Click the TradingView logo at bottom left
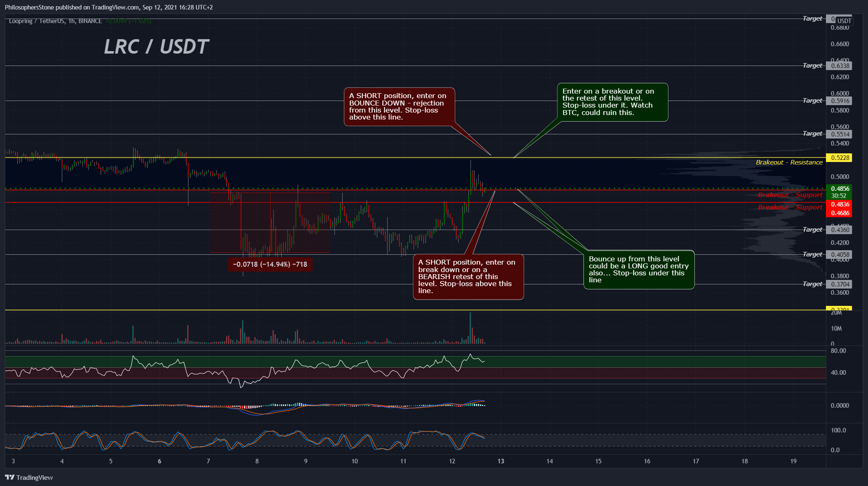The image size is (868, 486). click(x=29, y=477)
